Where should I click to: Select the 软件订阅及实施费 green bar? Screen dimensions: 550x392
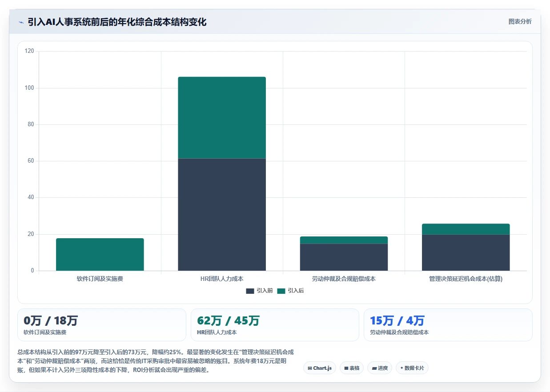[100, 254]
